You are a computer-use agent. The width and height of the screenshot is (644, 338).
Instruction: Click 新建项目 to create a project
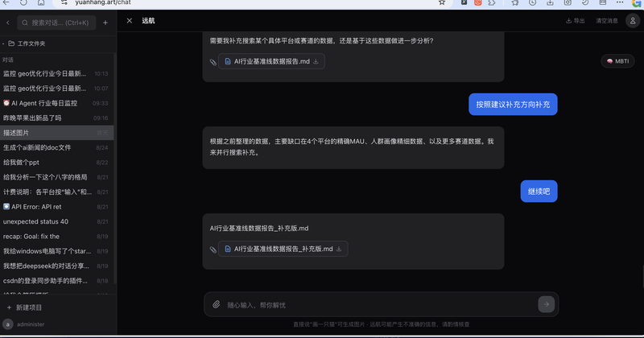(x=25, y=307)
